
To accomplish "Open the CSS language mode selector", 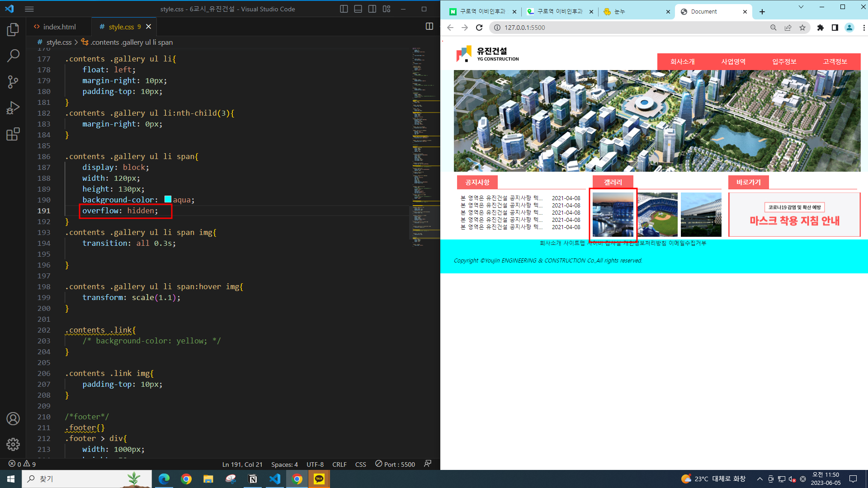I will 360,465.
